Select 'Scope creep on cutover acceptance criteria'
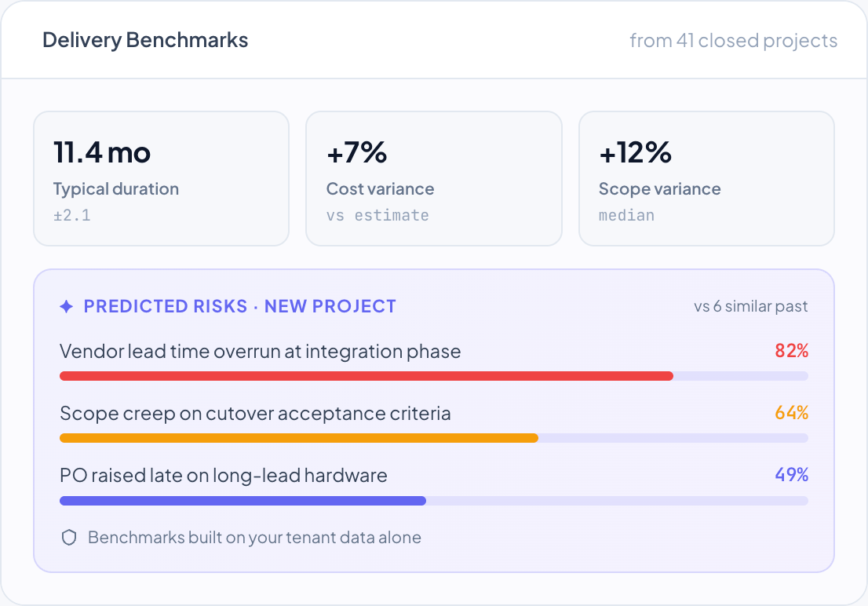 255,413
